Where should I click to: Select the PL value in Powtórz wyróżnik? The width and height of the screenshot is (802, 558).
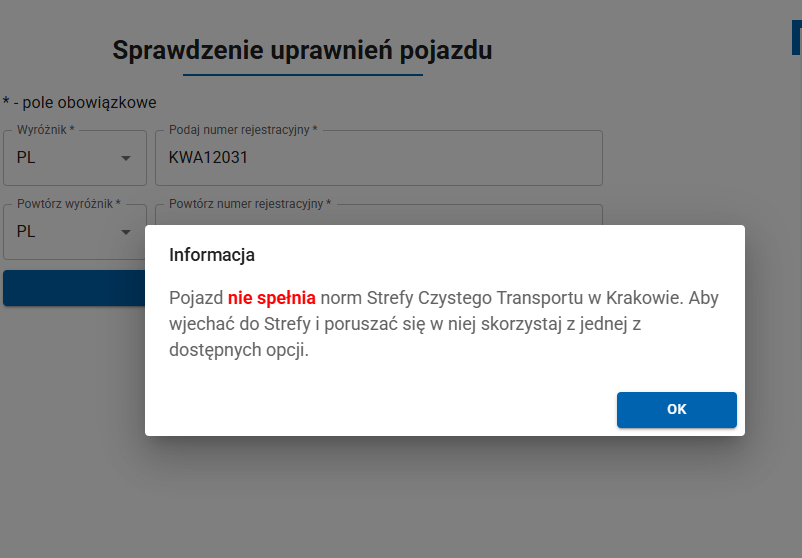[x=27, y=231]
